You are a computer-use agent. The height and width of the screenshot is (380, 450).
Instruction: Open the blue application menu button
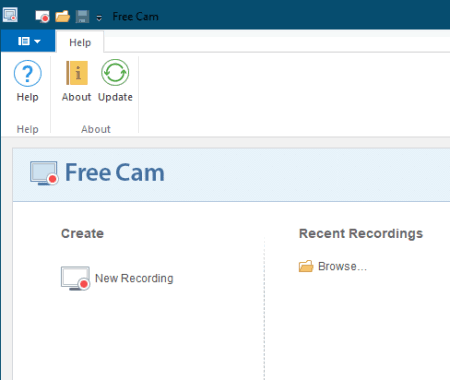[x=28, y=41]
